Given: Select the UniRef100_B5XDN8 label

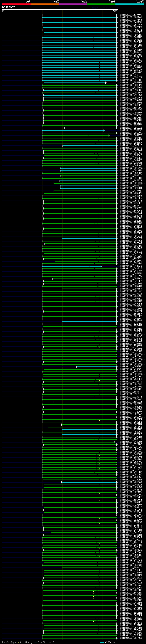Looking at the screenshot, I should (131, 555).
